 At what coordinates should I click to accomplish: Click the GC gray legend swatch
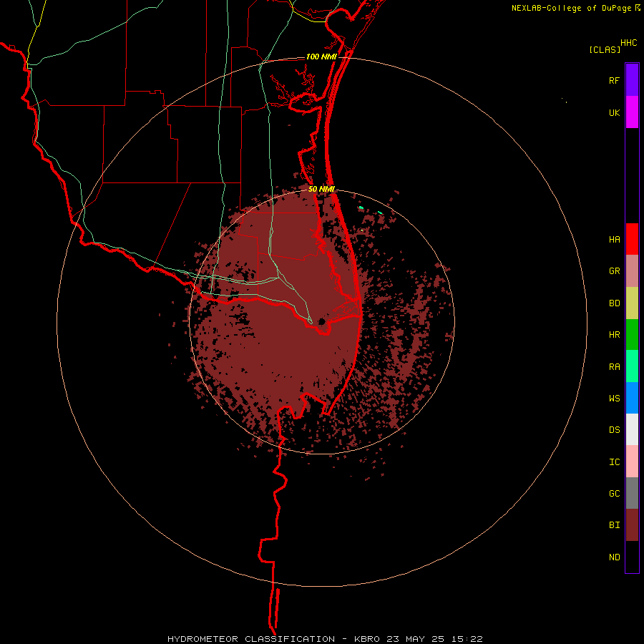tap(632, 493)
